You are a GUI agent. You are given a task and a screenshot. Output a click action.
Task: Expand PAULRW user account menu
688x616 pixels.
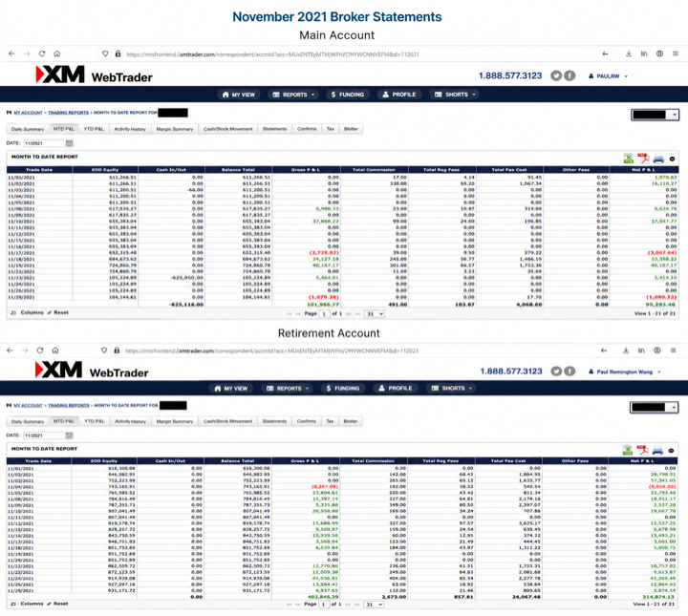click(608, 76)
